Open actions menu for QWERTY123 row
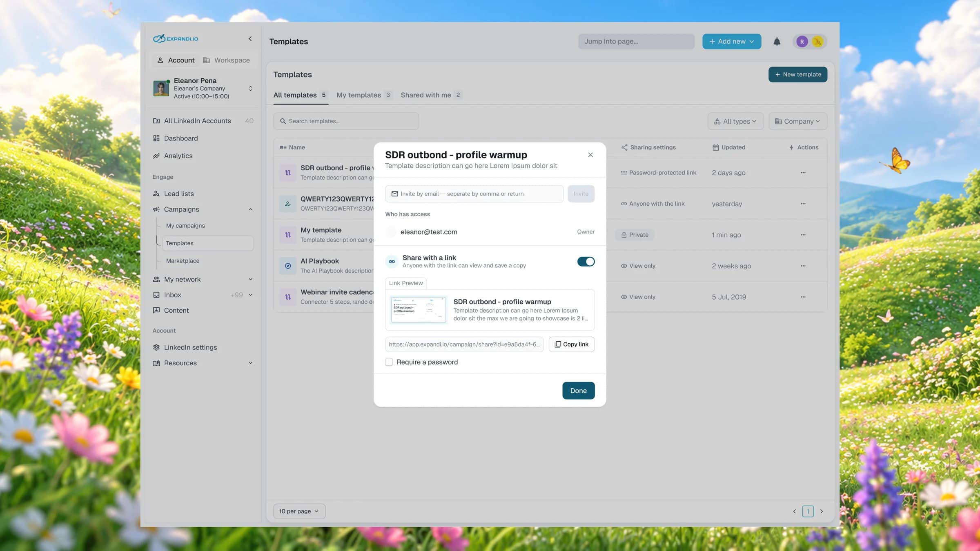Image resolution: width=980 pixels, height=551 pixels. tap(803, 204)
